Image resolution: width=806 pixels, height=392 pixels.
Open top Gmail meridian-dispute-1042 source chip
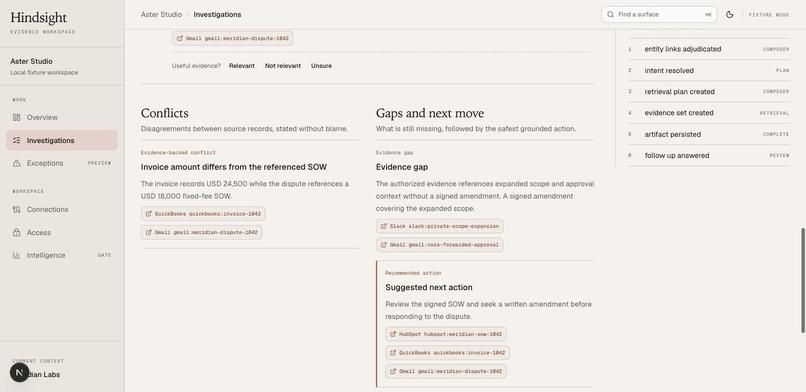click(232, 39)
